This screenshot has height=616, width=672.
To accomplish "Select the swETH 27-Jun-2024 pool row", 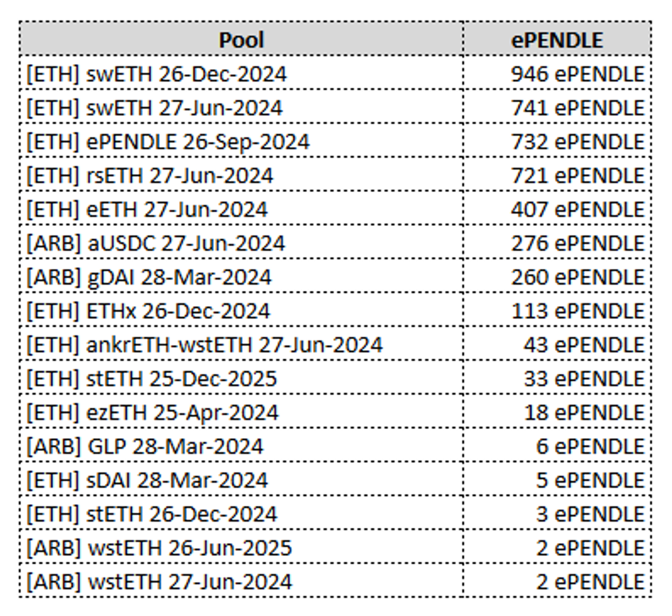I will coord(155,108).
